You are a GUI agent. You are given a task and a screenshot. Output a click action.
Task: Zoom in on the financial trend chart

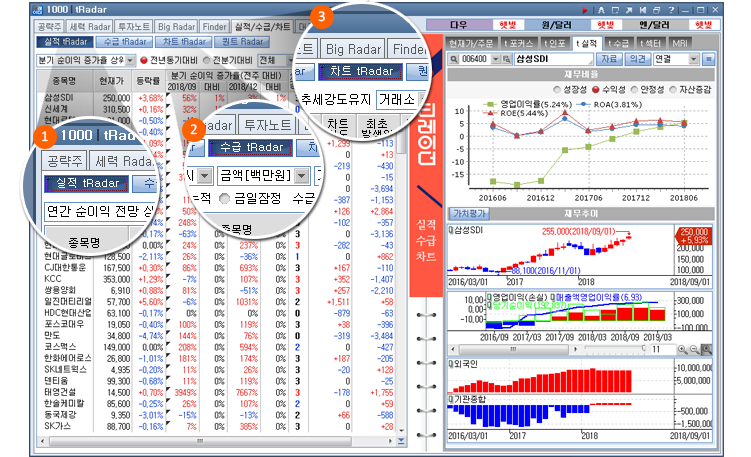[x=683, y=350]
